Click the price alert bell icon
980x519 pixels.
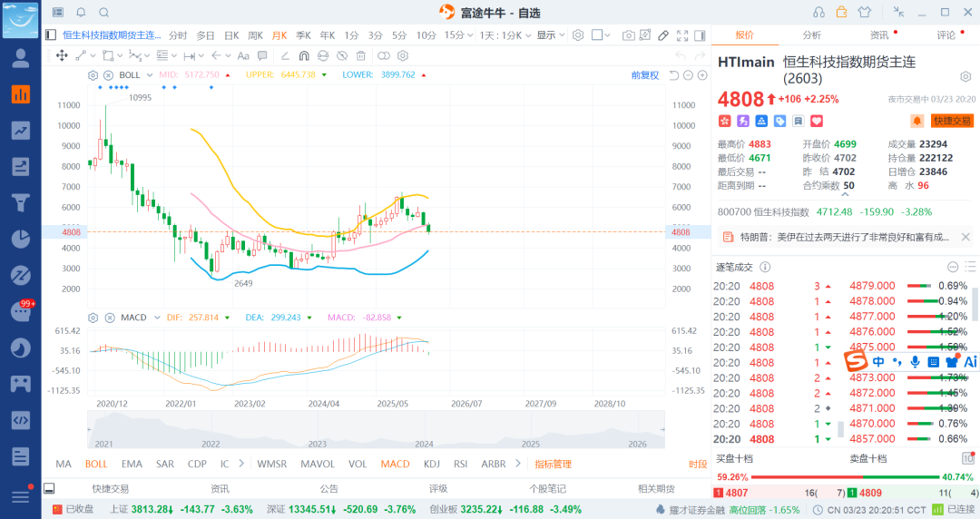(x=916, y=121)
